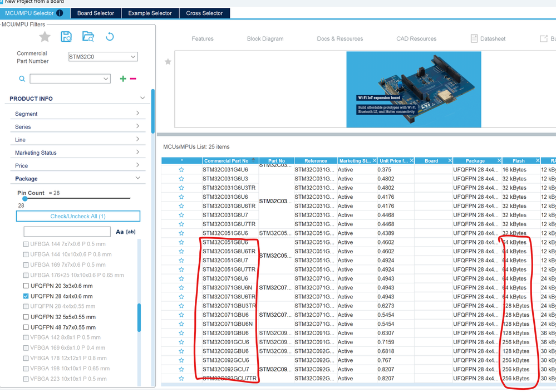The image size is (556, 392).
Task: Check UFQFPN 20 3x3x0.6 mm package
Action: 26,286
